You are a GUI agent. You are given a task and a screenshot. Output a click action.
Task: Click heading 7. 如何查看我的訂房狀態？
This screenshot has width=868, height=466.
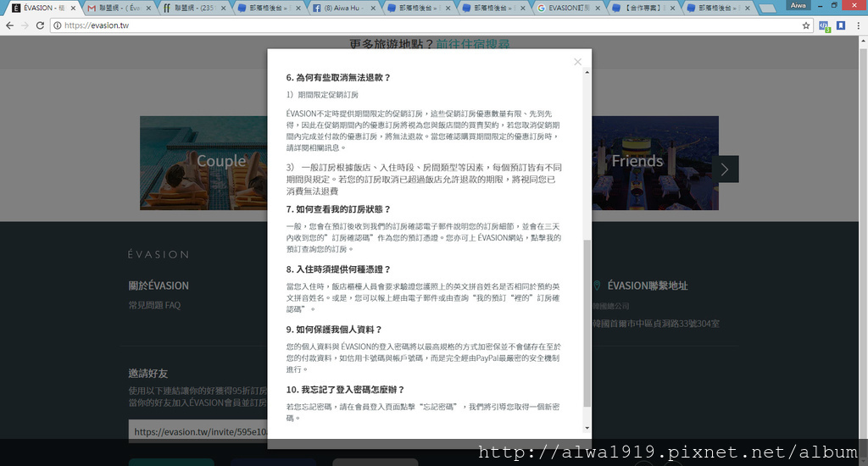click(x=338, y=209)
